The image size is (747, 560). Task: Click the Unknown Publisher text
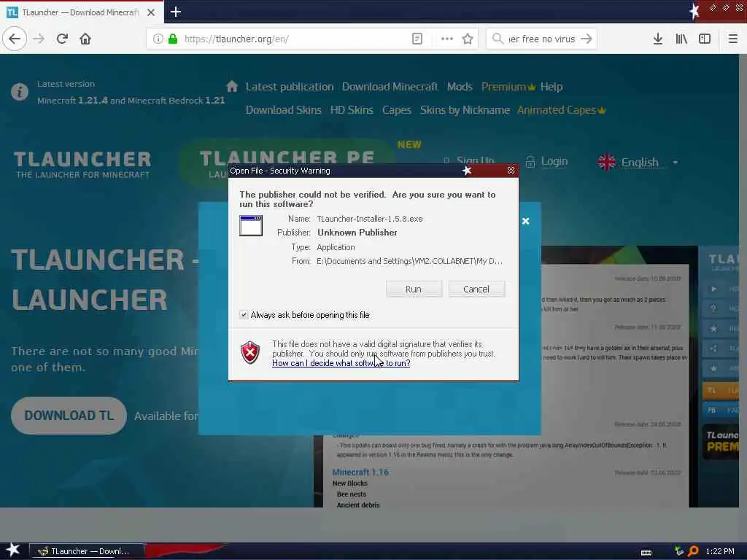tap(357, 233)
